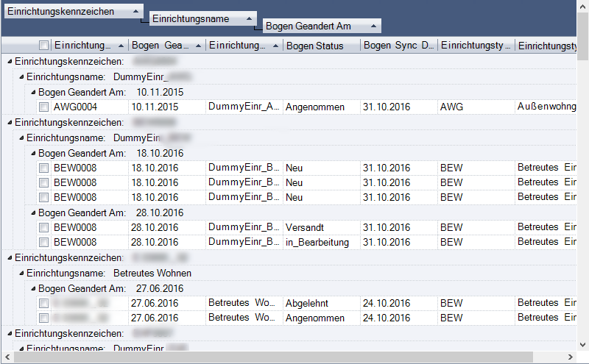Collapse the Einrichtungsname Betreutes Wohnen group
This screenshot has height=364, width=589.
[x=21, y=274]
